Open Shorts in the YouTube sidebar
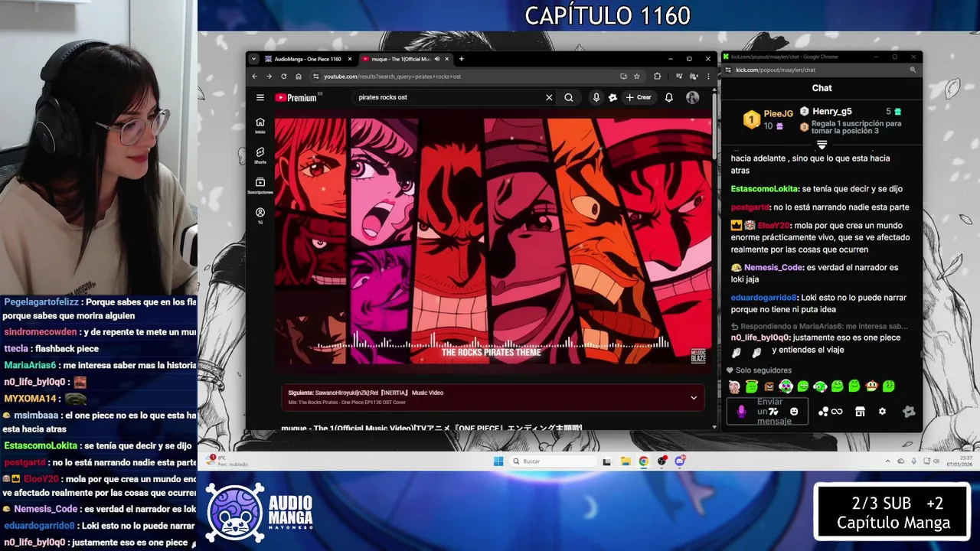This screenshot has width=980, height=551. click(x=260, y=155)
